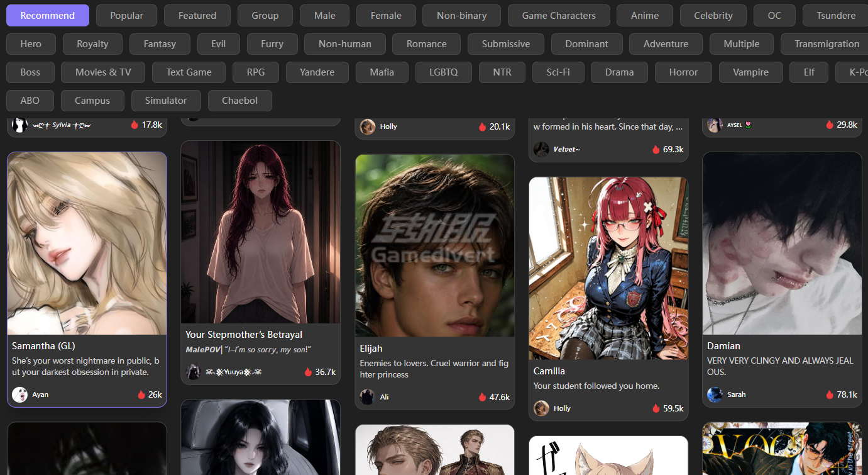
Task: Open the Samantha (GL) character image
Action: tap(87, 243)
